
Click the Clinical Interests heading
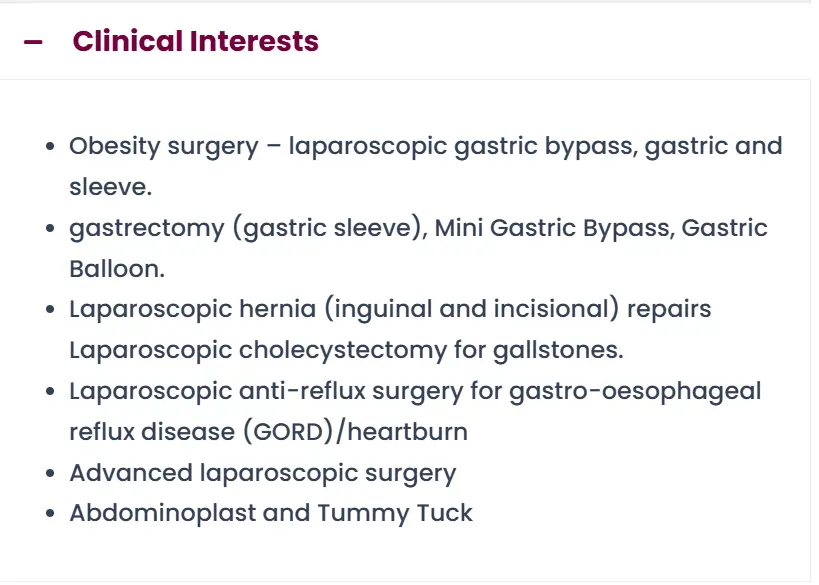195,42
